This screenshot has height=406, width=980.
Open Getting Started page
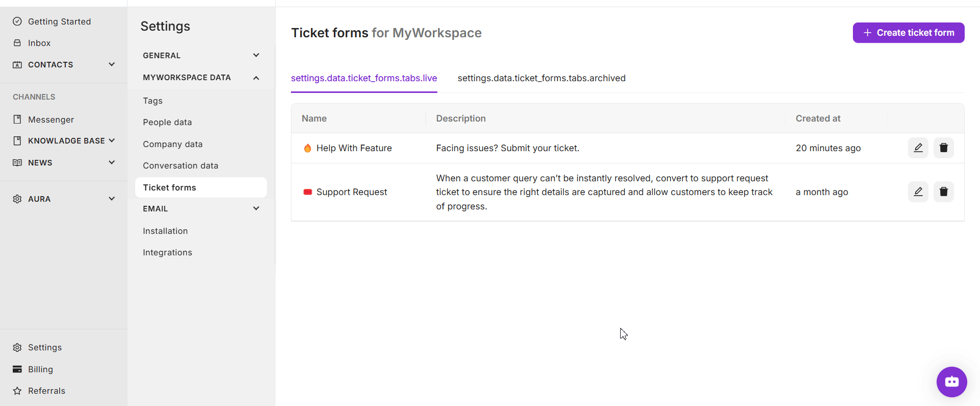(59, 21)
